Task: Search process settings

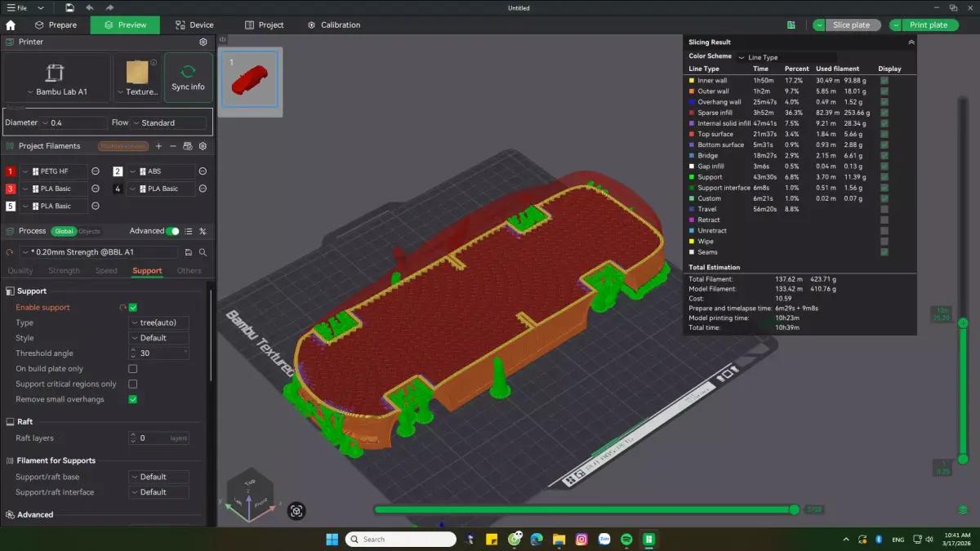Action: pyautogui.click(x=203, y=252)
